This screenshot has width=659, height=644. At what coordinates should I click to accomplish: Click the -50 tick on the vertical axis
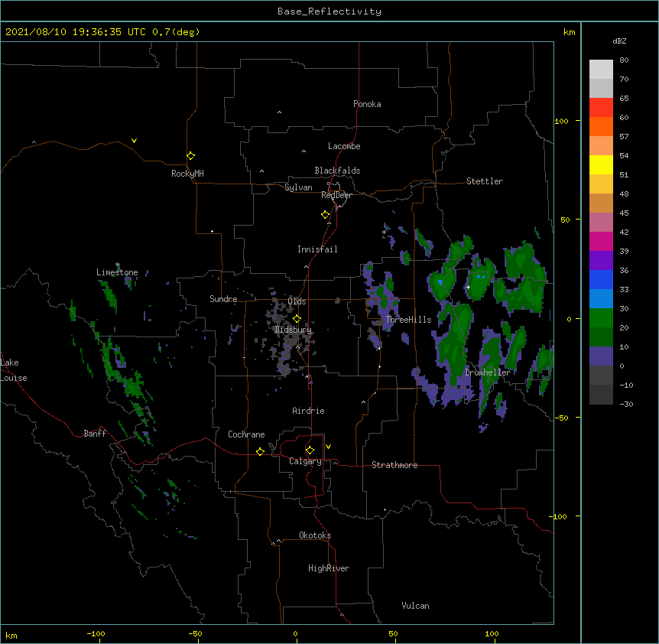click(563, 418)
